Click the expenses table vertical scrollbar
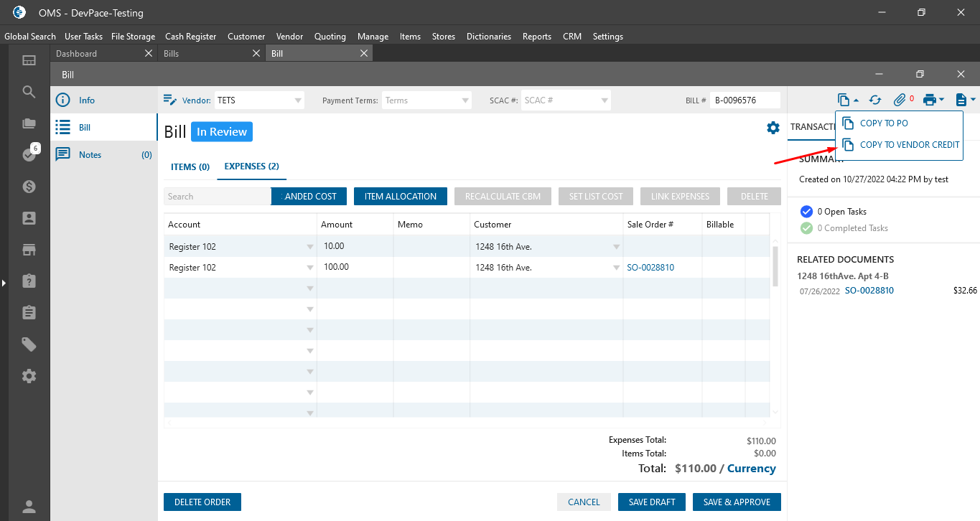This screenshot has height=521, width=980. click(775, 266)
